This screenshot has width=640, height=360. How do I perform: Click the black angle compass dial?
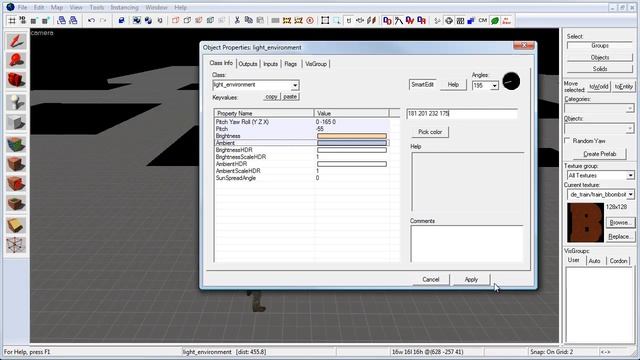pyautogui.click(x=511, y=81)
